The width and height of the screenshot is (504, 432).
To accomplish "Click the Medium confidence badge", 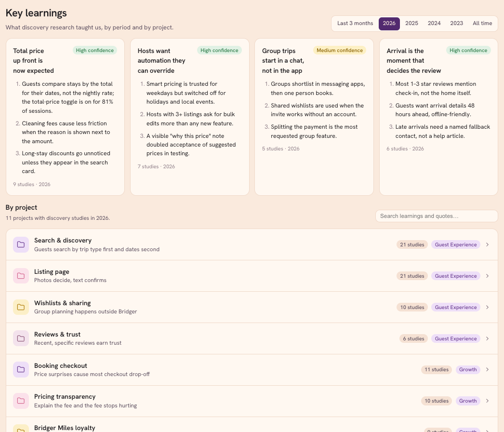I will [340, 50].
